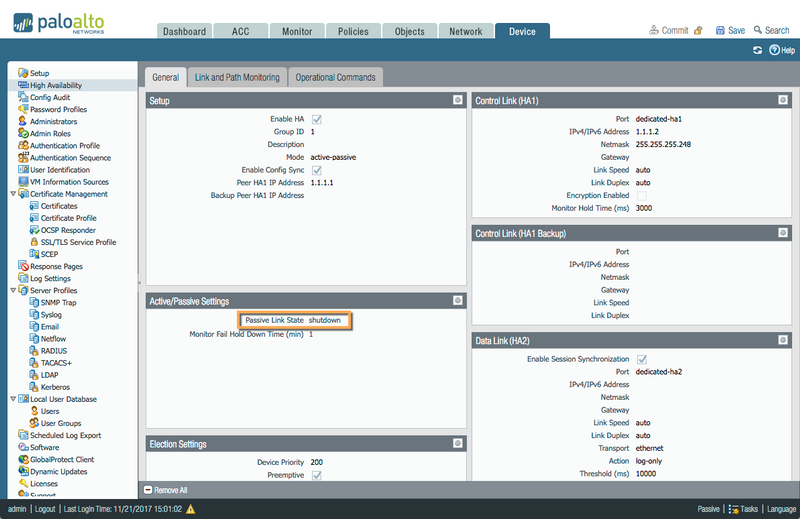The image size is (800, 519).
Task: Open the Help link
Action: (782, 50)
